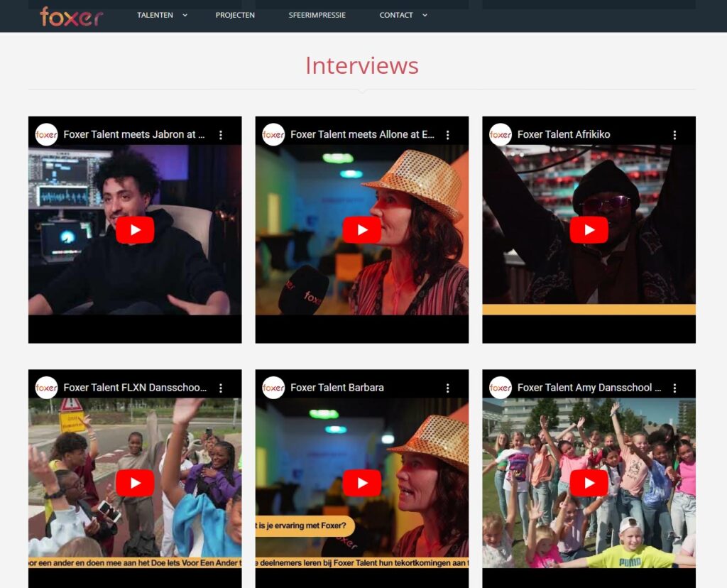
Task: Play the Foxer Talent Afrikiko video
Action: [x=589, y=229]
